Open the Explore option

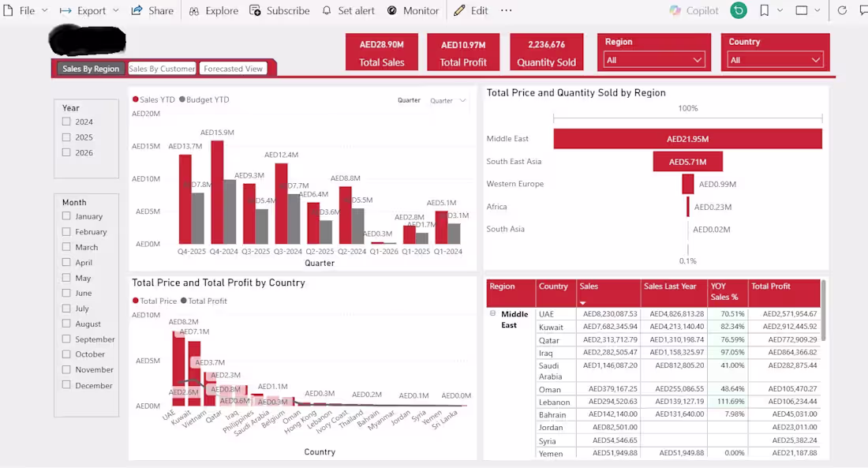click(213, 10)
